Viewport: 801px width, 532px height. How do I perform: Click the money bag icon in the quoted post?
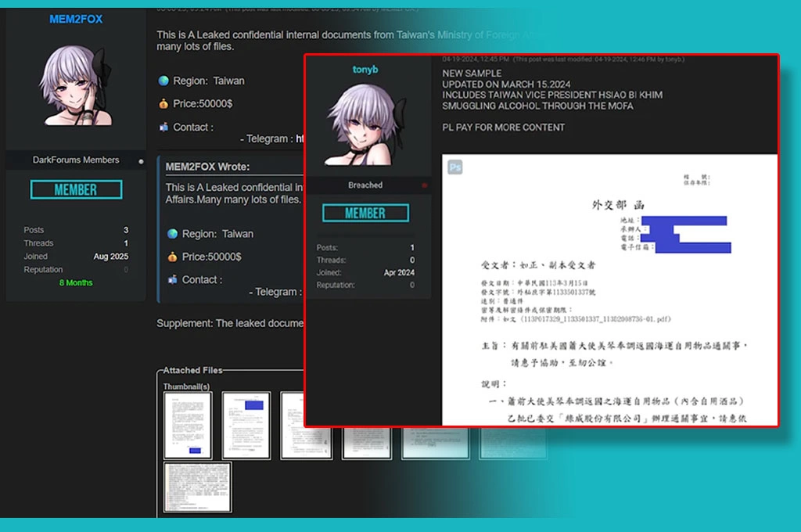click(173, 257)
